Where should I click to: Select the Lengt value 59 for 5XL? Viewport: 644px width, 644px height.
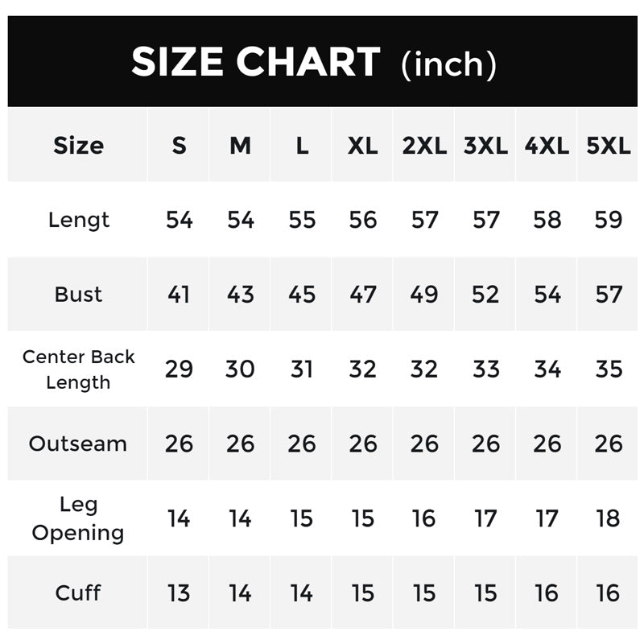pyautogui.click(x=609, y=220)
